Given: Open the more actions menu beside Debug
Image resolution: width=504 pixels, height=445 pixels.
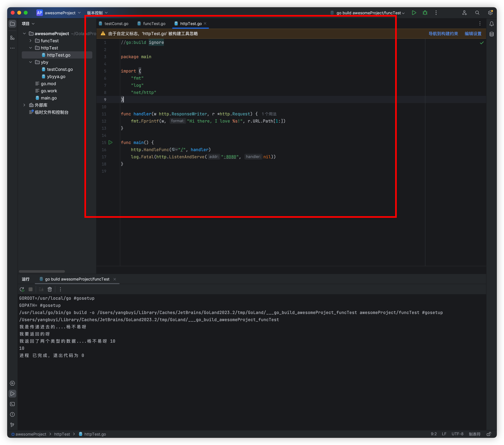Looking at the screenshot, I should 436,13.
